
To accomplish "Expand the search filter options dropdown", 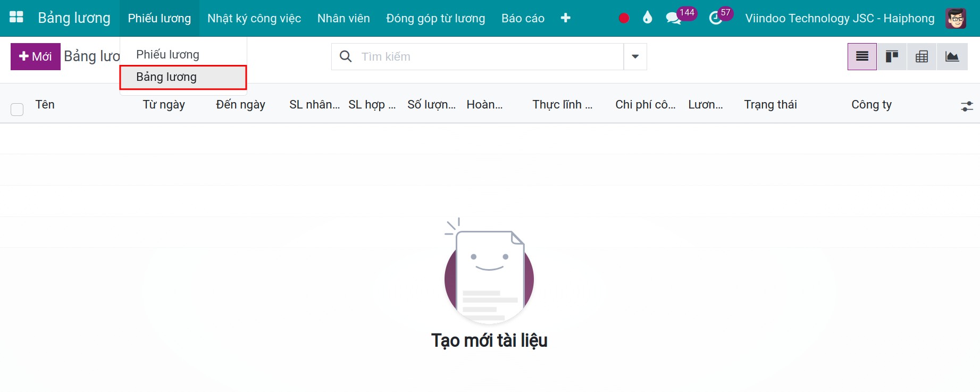I will pyautogui.click(x=635, y=56).
